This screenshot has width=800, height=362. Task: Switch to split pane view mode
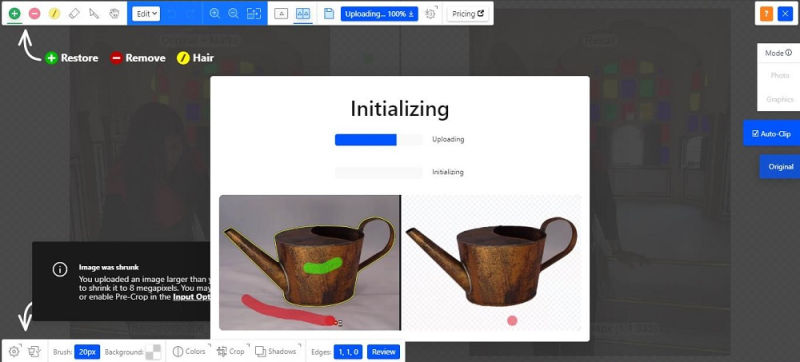tap(303, 14)
